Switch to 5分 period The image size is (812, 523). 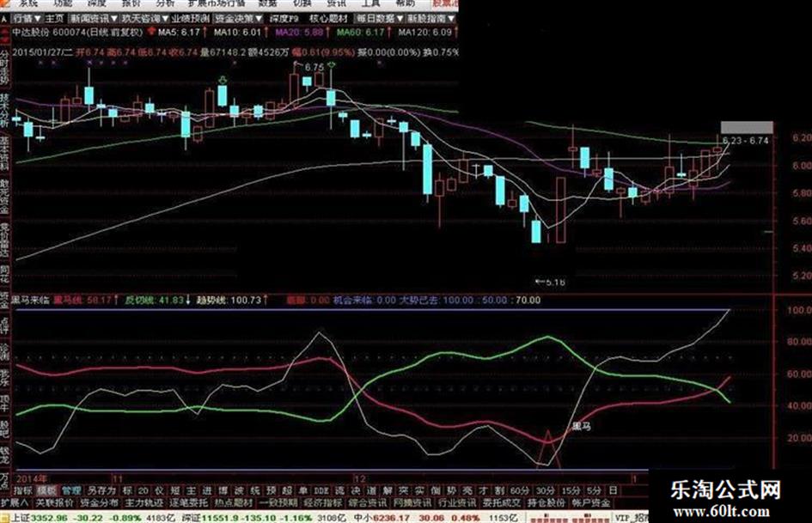pos(594,490)
